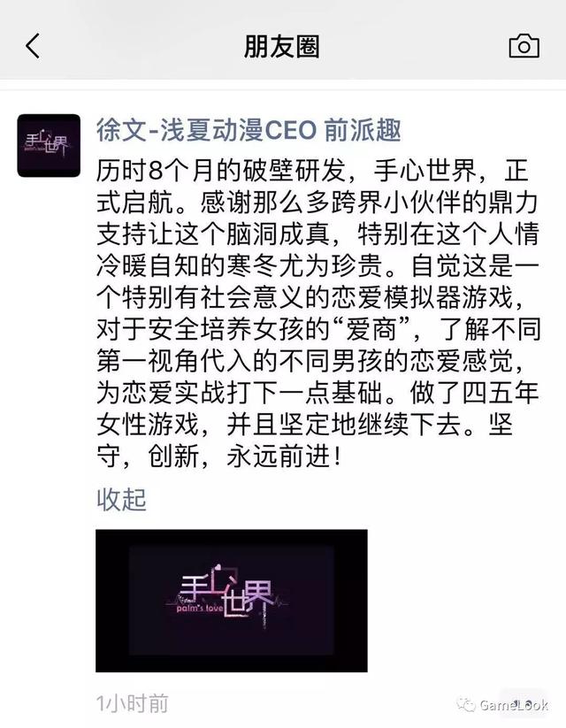
Task: Play the 手心世界 video thumbnail
Action: 231,601
